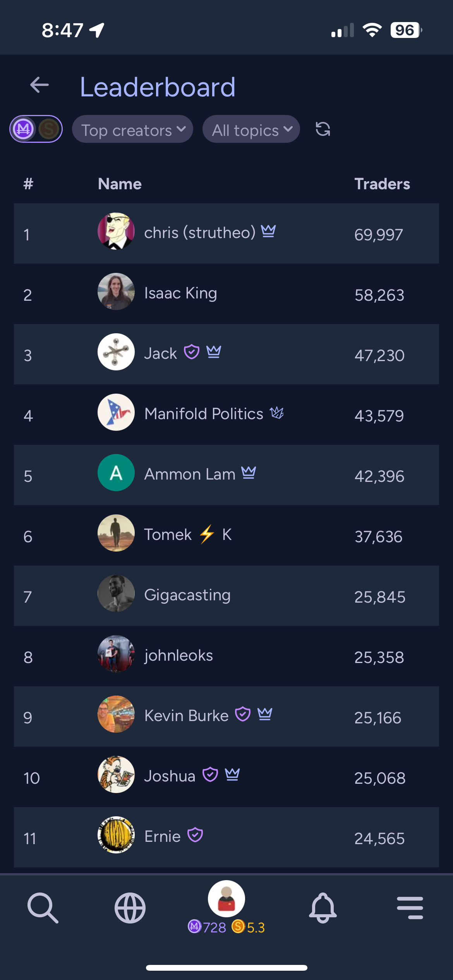Open chris (strutheo) profile link
This screenshot has height=980, width=453.
[x=200, y=233]
